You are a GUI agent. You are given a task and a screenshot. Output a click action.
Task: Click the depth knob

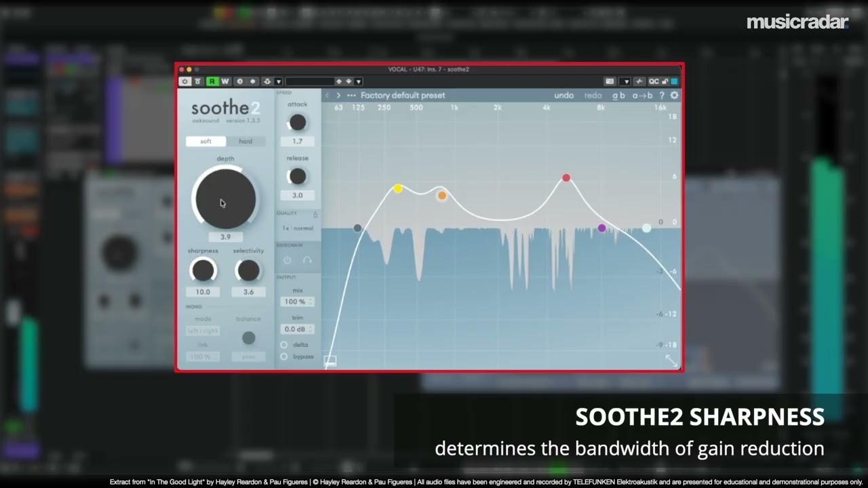click(x=225, y=198)
